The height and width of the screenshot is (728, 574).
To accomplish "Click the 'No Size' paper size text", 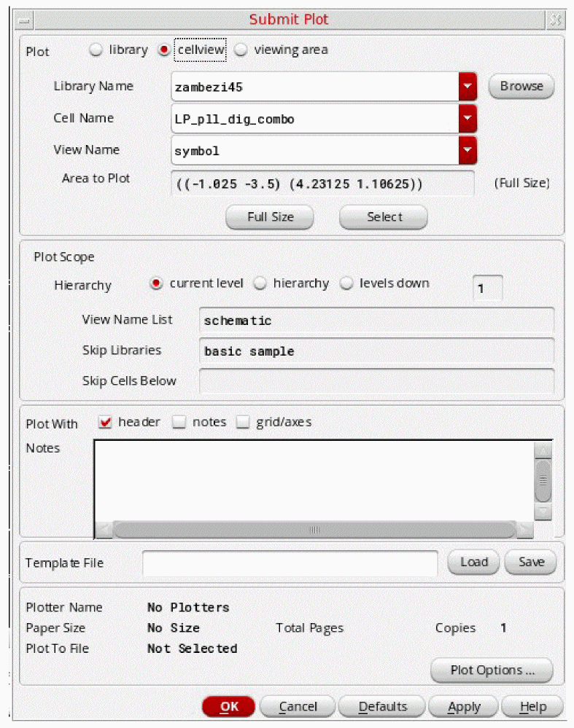I will (x=174, y=627).
